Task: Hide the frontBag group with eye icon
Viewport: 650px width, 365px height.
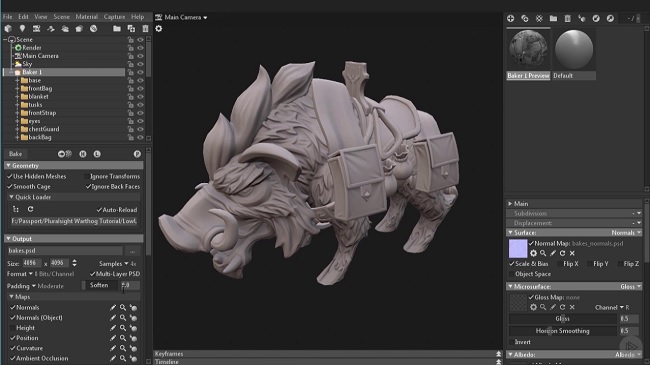Action: [x=140, y=88]
